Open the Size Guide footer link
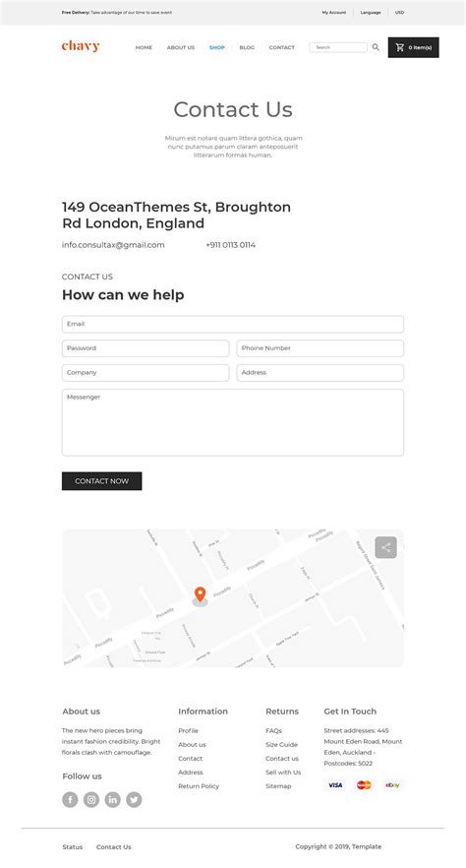The height and width of the screenshot is (868, 466). point(281,745)
